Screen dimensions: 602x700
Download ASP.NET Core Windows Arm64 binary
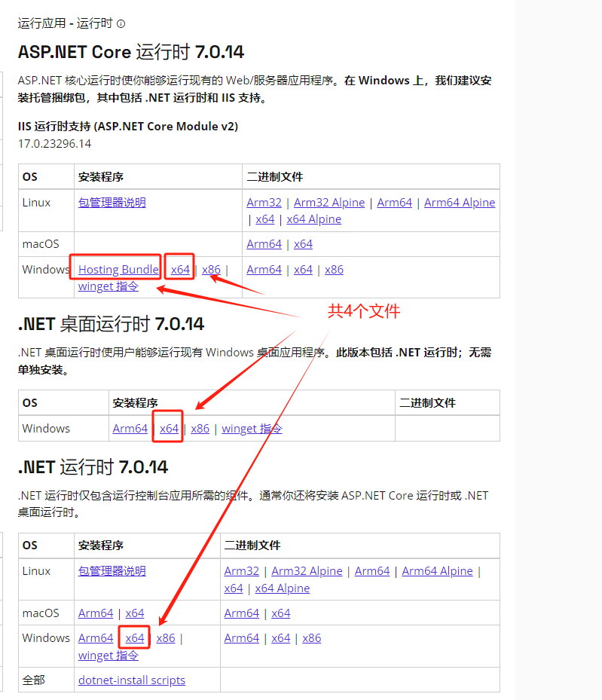click(x=264, y=270)
